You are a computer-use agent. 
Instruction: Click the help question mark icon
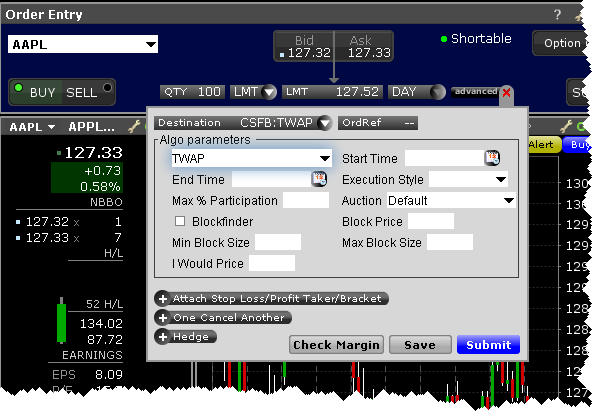(x=557, y=14)
